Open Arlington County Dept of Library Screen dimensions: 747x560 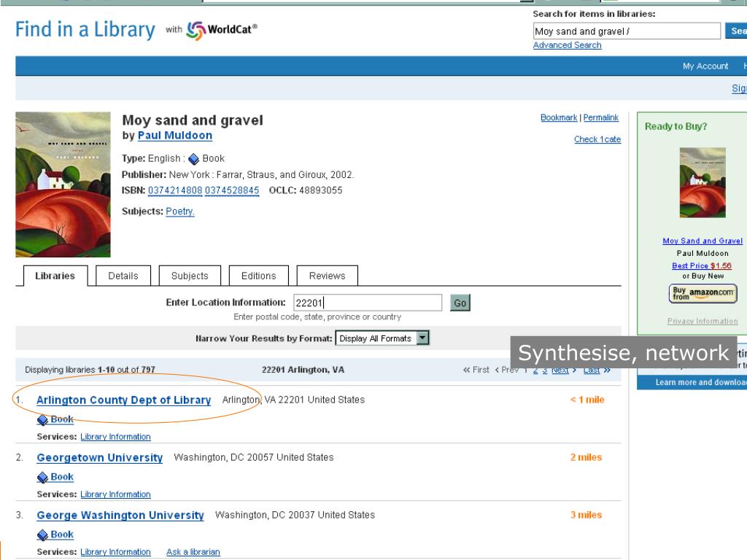coord(124,400)
